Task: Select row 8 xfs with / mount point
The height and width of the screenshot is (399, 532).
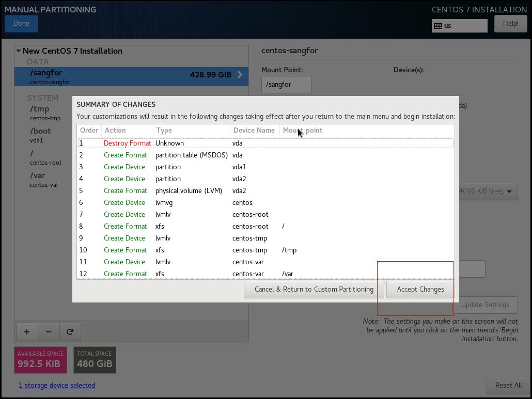Action: [x=265, y=226]
